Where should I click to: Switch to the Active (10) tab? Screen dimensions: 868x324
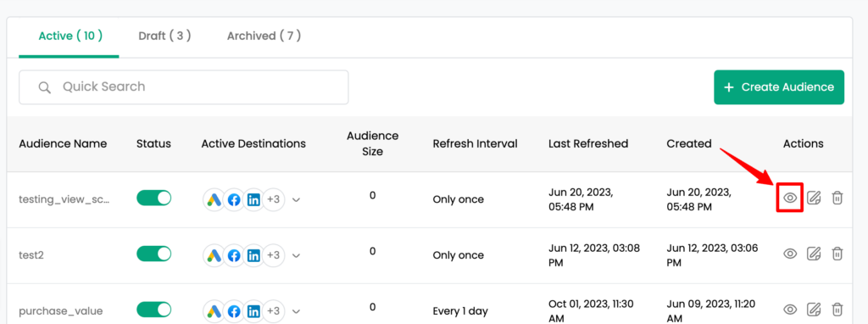(70, 36)
